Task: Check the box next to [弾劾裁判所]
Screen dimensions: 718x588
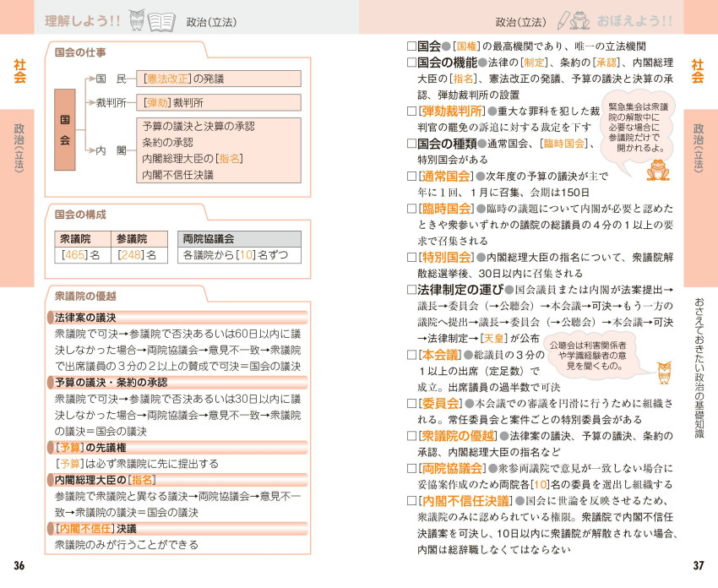Action: (411, 111)
